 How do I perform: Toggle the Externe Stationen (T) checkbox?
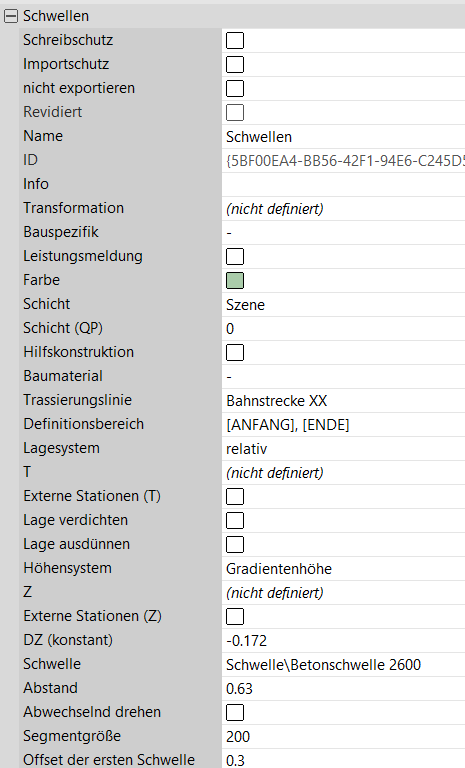(x=235, y=496)
